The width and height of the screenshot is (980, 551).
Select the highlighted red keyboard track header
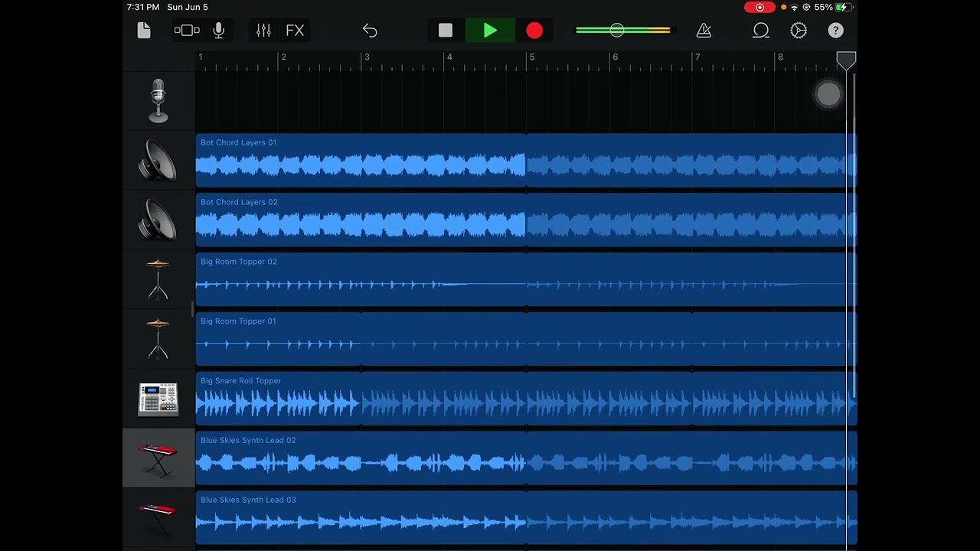pos(158,458)
